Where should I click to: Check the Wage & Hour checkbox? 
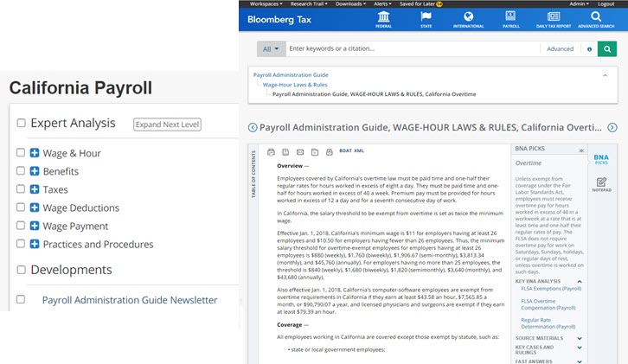click(x=21, y=153)
